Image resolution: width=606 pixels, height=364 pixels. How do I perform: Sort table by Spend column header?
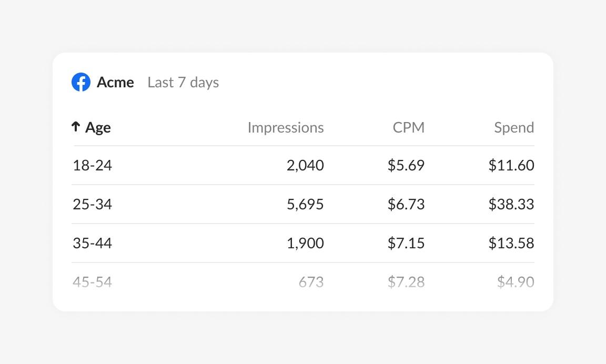[514, 127]
